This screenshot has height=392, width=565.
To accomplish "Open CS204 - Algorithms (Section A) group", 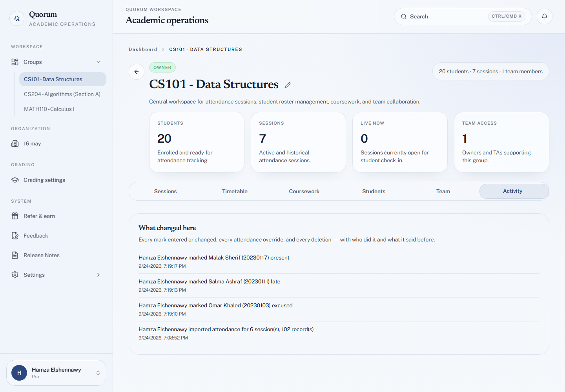I will click(x=63, y=94).
